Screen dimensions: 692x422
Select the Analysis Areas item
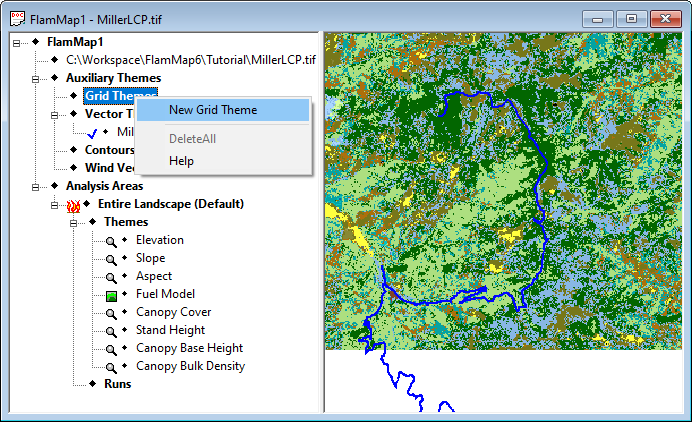pos(105,186)
